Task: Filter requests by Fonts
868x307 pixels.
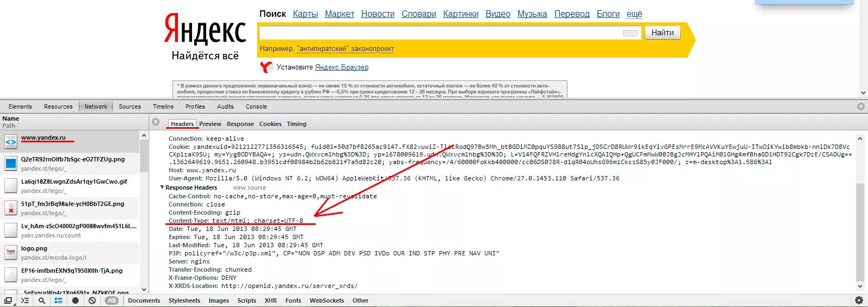Action: pyautogui.click(x=293, y=300)
